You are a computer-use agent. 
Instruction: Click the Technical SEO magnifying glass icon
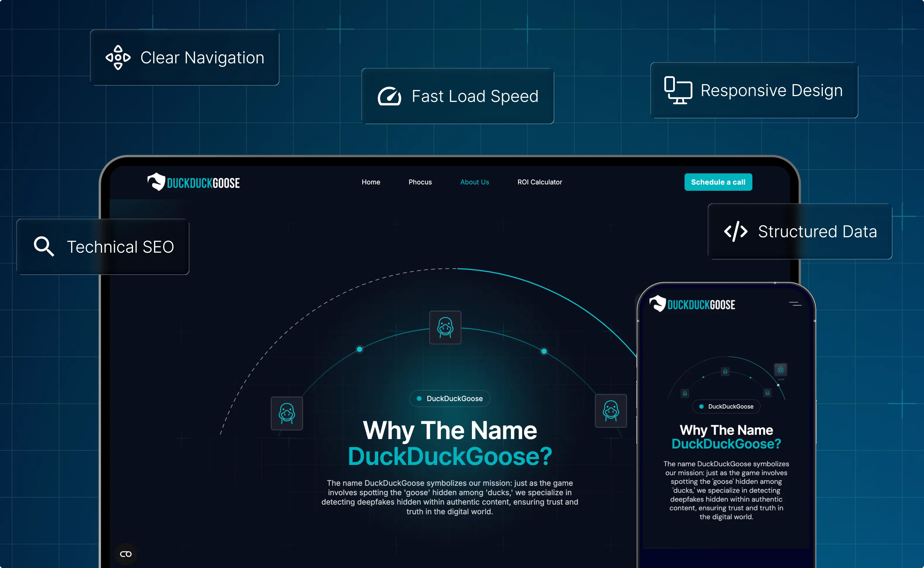44,246
